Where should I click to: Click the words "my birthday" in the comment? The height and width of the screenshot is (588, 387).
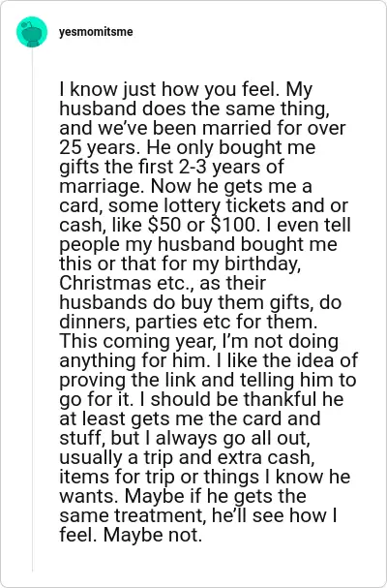[246, 264]
